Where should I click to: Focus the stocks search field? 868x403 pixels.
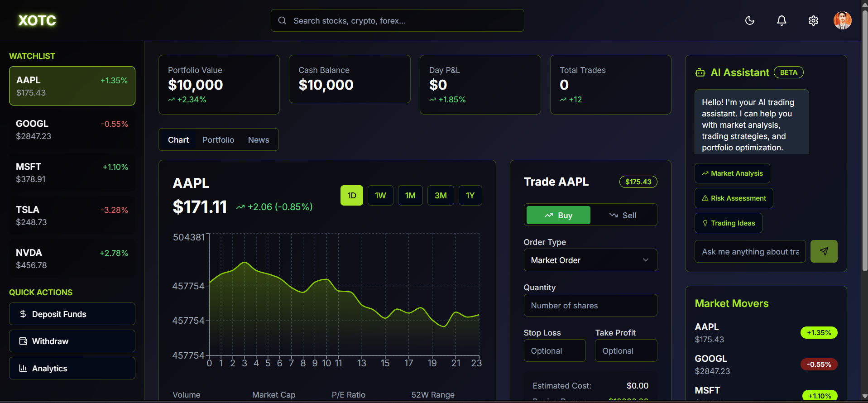[397, 20]
